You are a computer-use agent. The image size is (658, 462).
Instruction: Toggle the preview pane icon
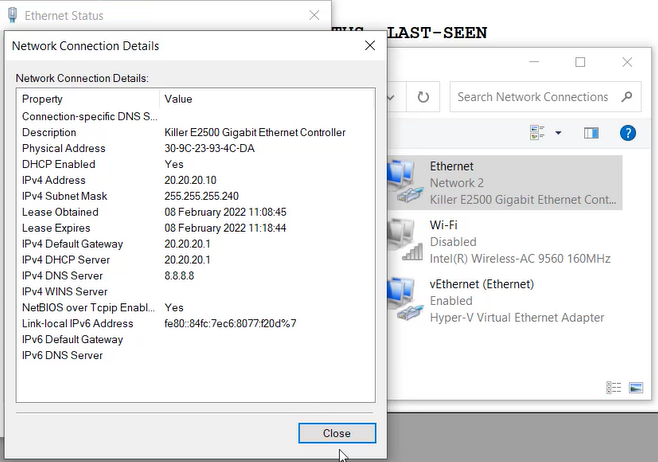[x=591, y=133]
